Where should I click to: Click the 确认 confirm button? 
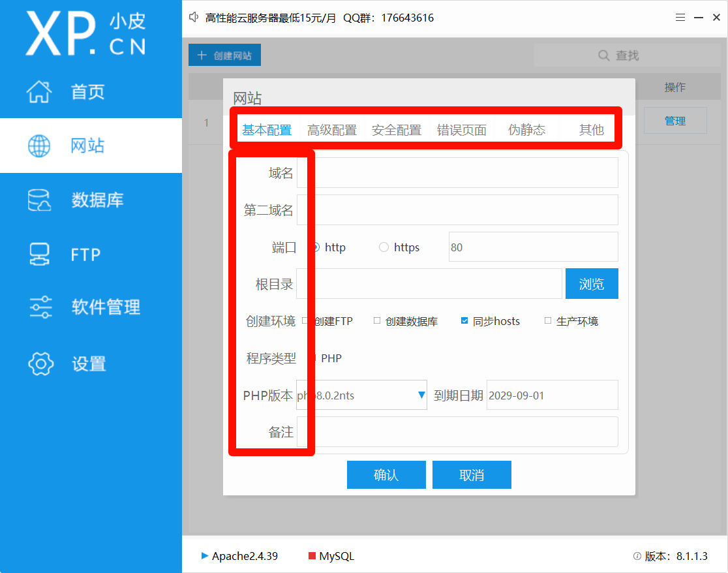point(386,474)
